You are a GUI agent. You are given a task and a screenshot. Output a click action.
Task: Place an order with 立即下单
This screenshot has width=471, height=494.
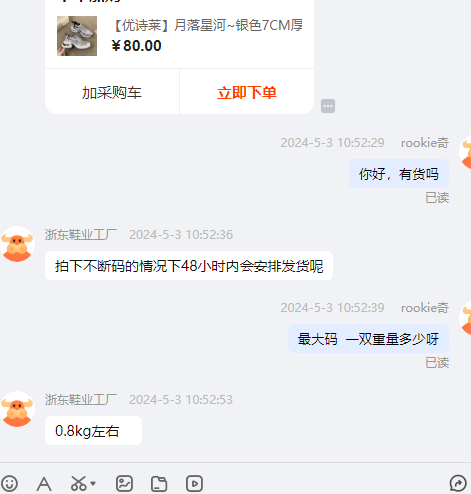tap(247, 92)
